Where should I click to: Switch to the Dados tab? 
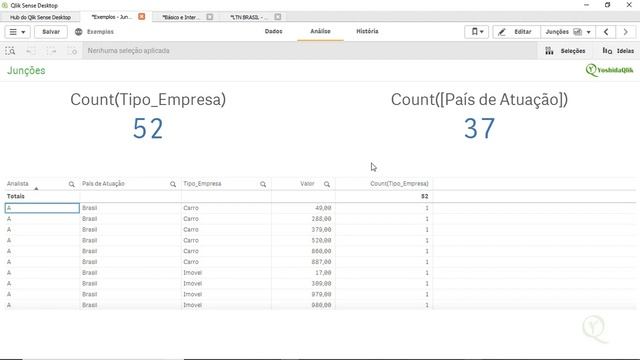tap(273, 31)
